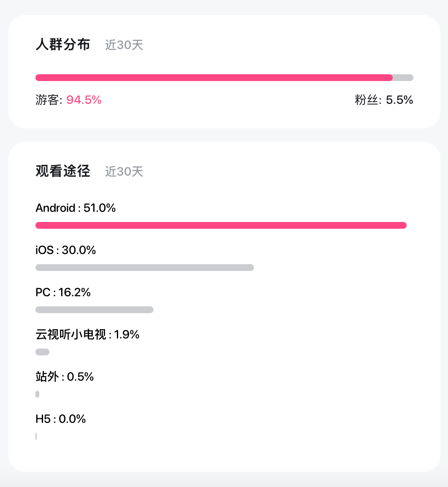Click the 观看途径 card title
This screenshot has width=448, height=487.
click(63, 171)
